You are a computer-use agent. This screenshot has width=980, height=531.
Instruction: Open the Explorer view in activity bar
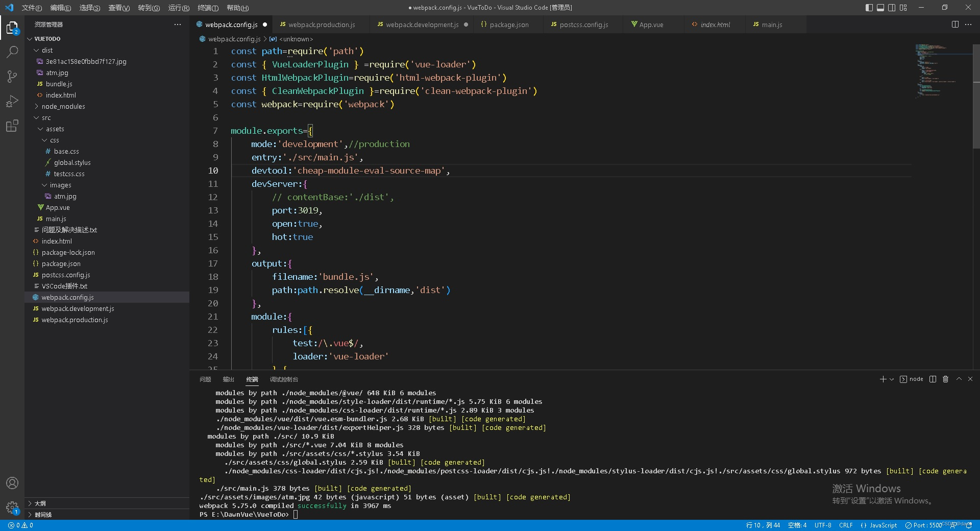[x=12, y=27]
